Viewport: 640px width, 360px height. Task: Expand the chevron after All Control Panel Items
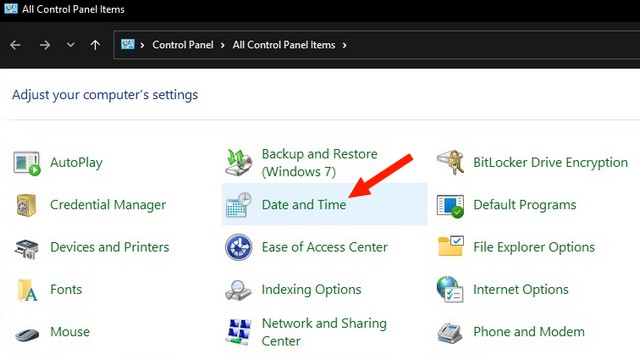click(x=344, y=45)
